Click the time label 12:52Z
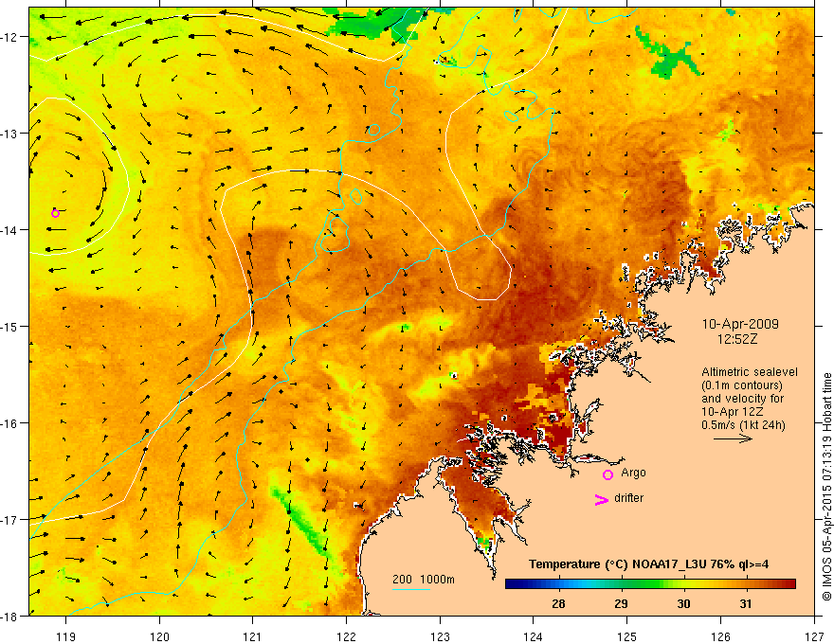834x644 pixels. (x=736, y=339)
